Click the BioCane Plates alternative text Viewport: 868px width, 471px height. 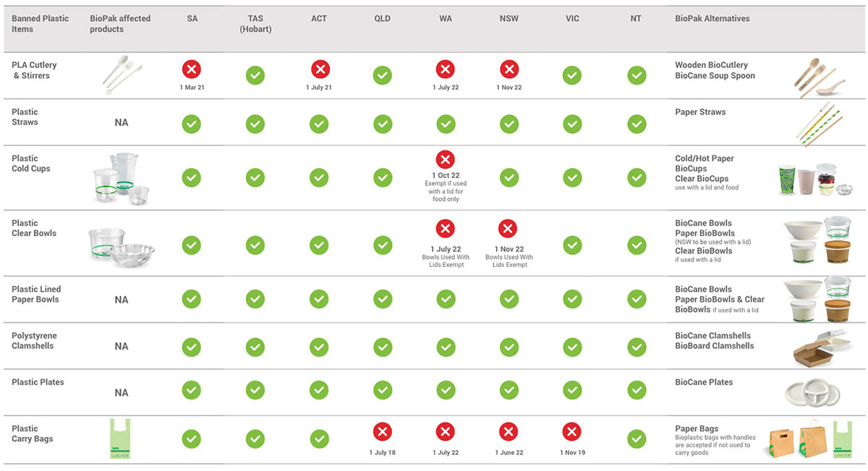coord(704,382)
